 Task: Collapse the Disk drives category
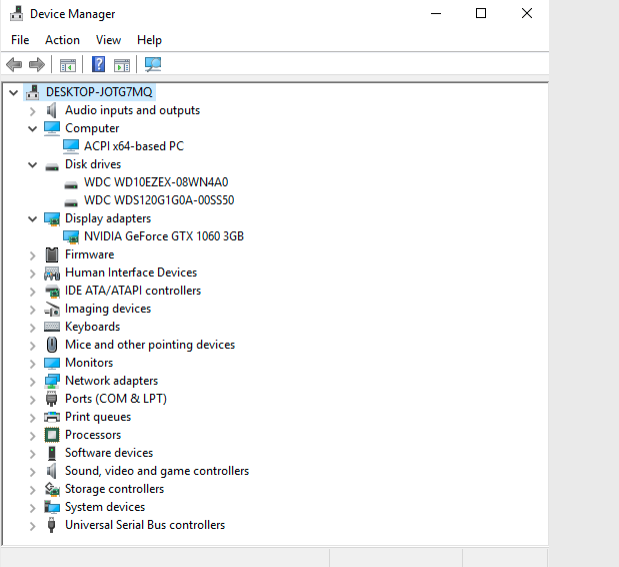[32, 165]
